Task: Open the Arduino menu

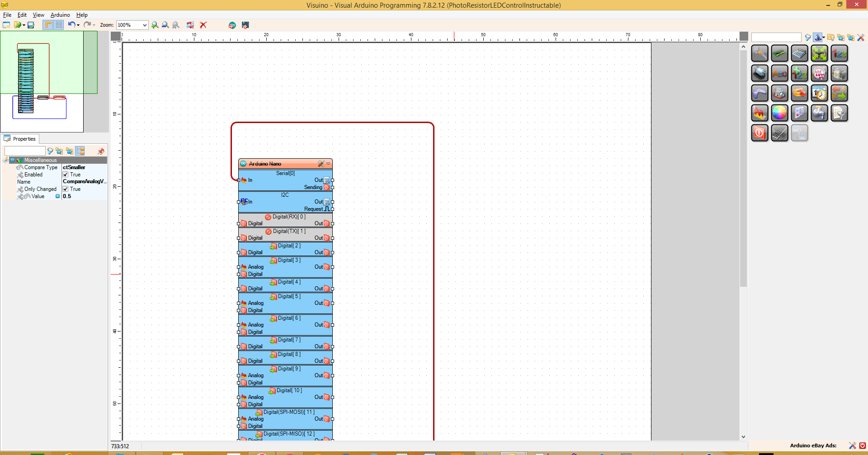Action: [60, 15]
